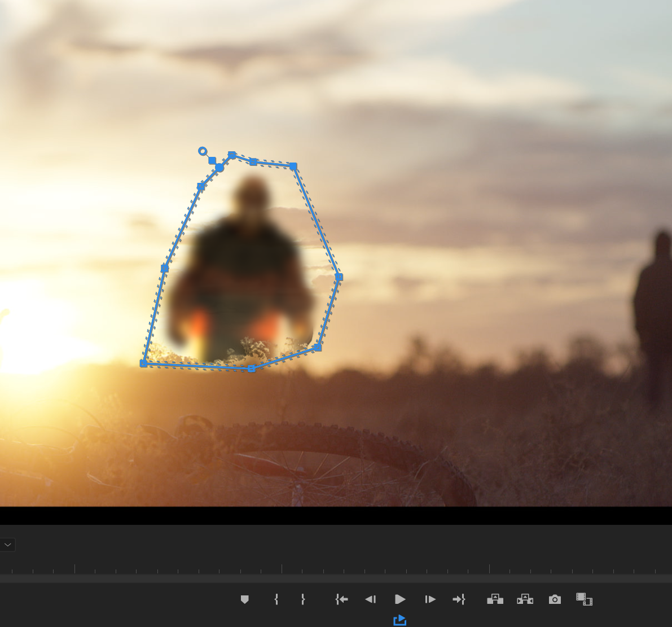Go to the In point
The height and width of the screenshot is (627, 672).
coord(341,599)
